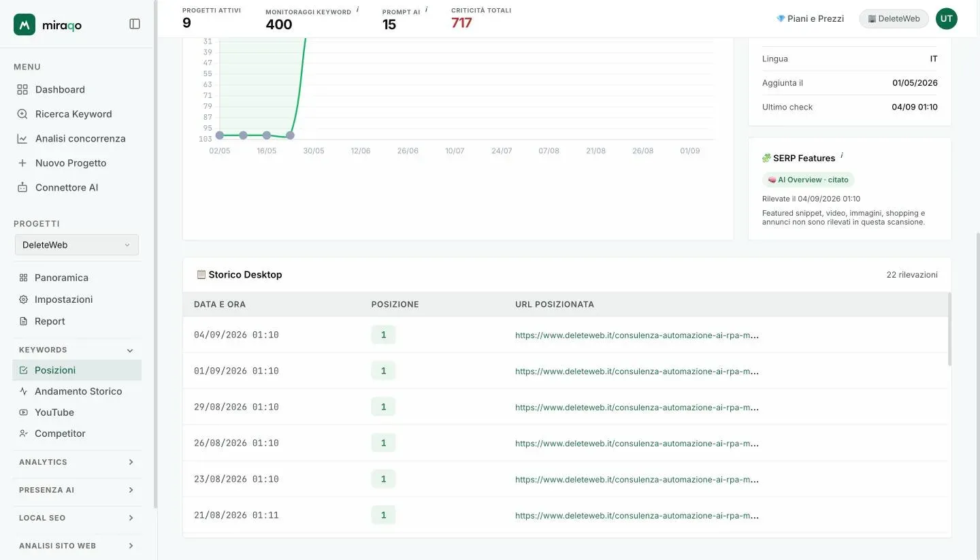Click the YouTube play icon
This screenshot has width=980, height=560.
click(24, 412)
